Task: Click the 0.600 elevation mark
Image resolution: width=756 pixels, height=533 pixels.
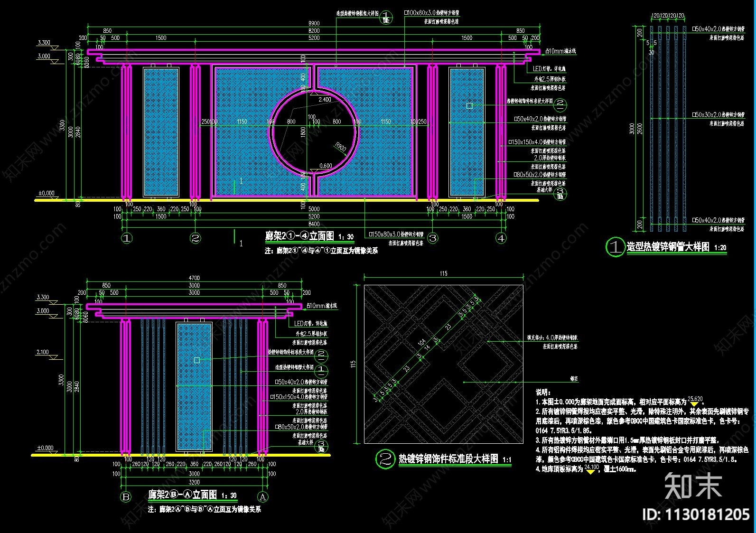Action: pyautogui.click(x=326, y=166)
